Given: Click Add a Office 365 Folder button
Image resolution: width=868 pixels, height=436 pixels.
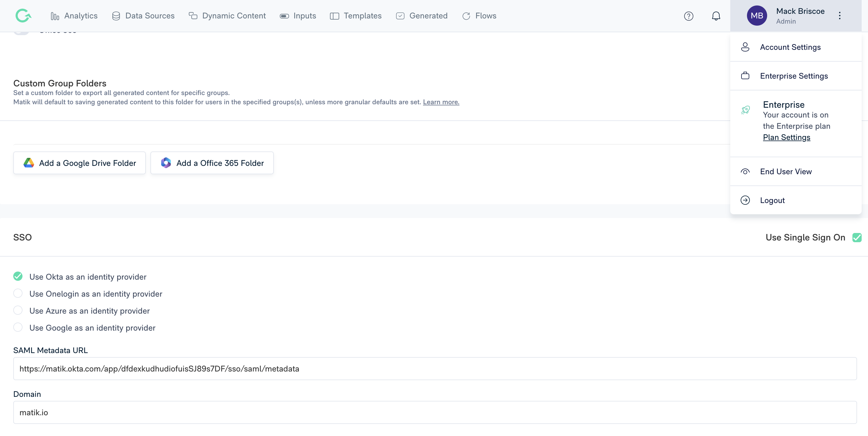Looking at the screenshot, I should pyautogui.click(x=212, y=163).
